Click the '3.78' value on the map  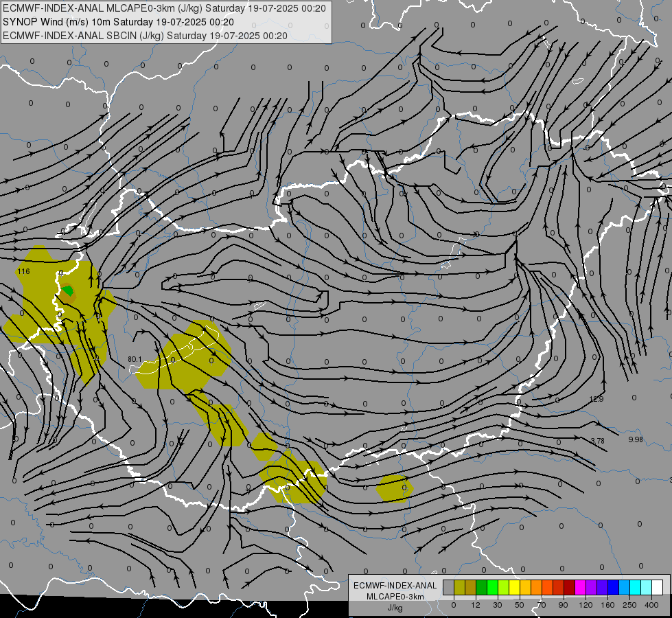point(597,441)
